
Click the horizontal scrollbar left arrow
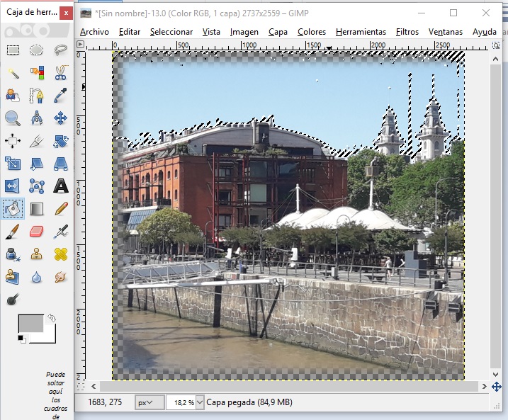coord(94,386)
